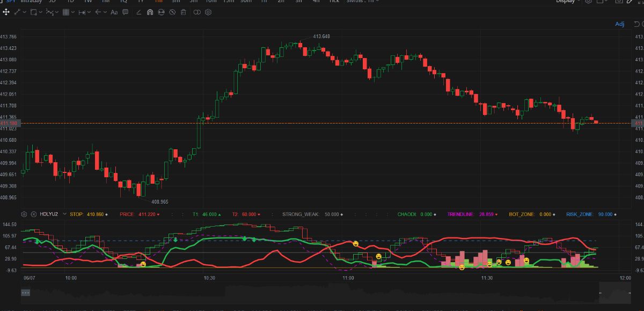Remove the HDLYU2 indicator with X icon
The height and width of the screenshot is (311, 644).
pos(34,214)
